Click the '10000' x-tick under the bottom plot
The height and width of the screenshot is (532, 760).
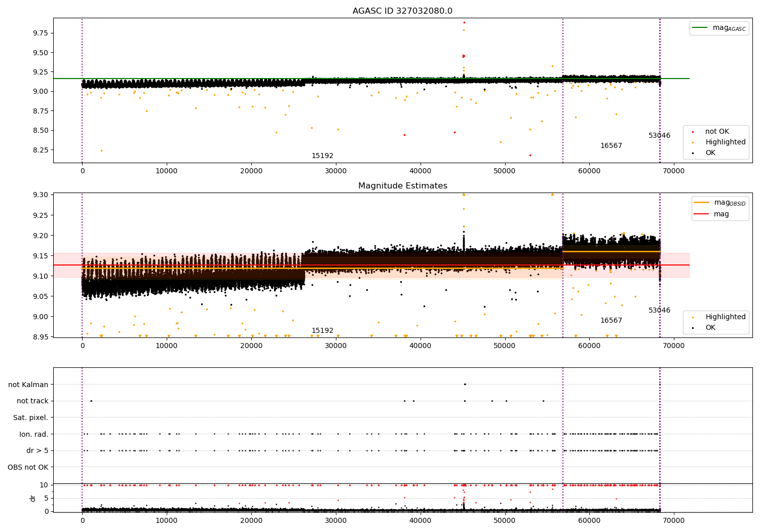167,521
